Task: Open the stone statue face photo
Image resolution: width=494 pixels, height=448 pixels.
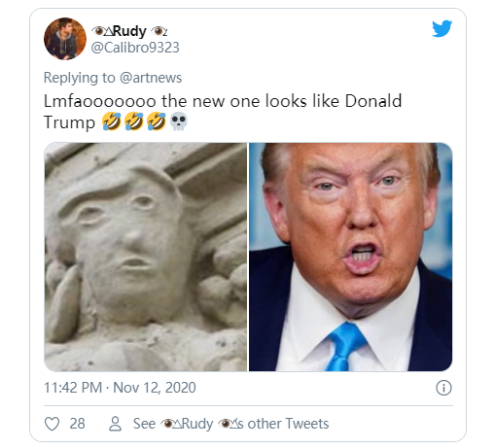Action: pos(146,257)
